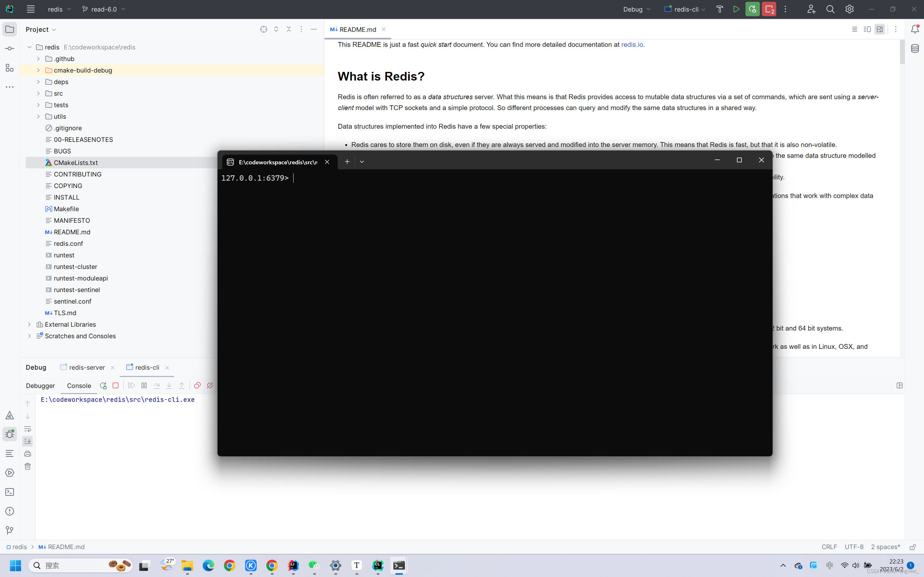924x577 pixels.
Task: Toggle scroll to end in console
Action: point(28,441)
